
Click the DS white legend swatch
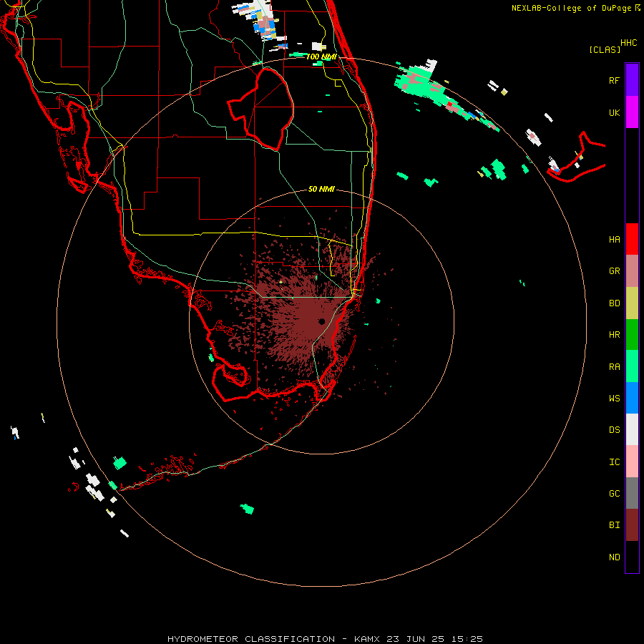tap(632, 429)
